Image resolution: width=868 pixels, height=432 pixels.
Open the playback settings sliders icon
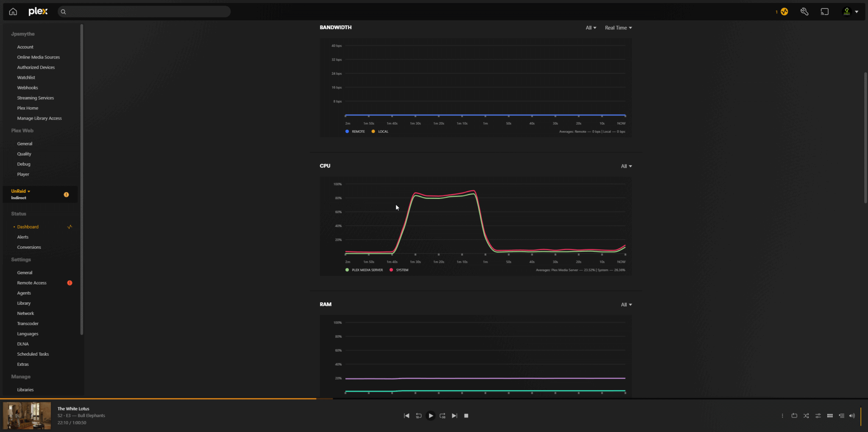[818, 416]
